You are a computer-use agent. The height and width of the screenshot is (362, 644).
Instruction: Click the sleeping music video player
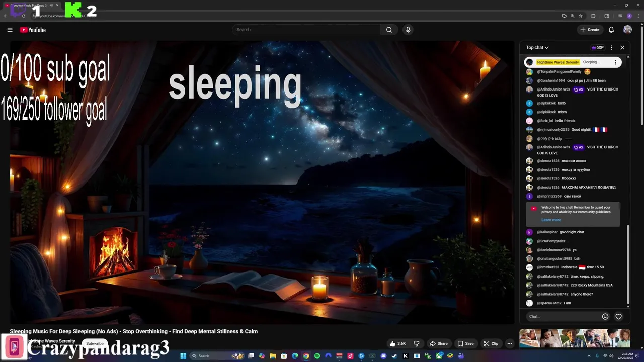[262, 182]
